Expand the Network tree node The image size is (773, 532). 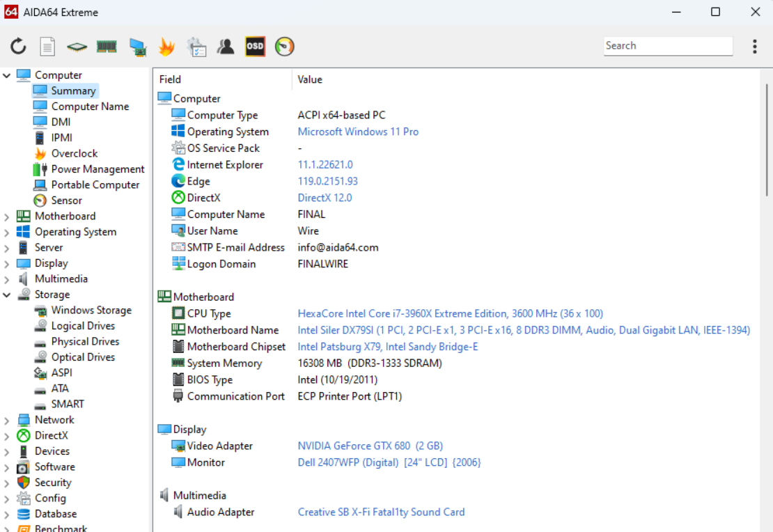(x=7, y=421)
